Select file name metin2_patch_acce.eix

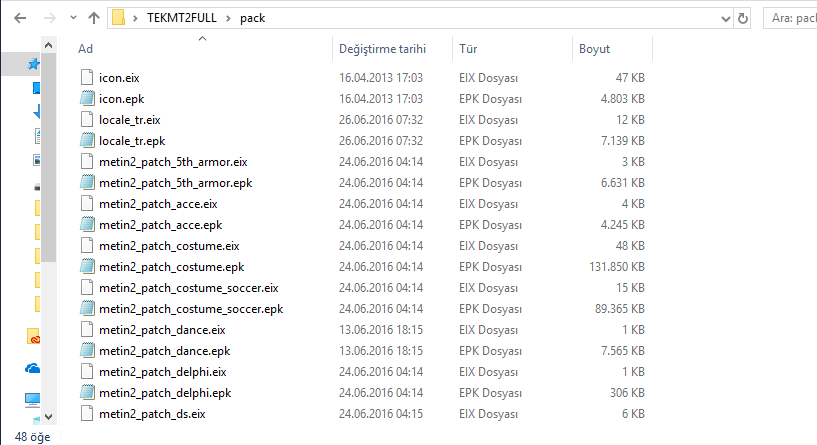tap(158, 204)
